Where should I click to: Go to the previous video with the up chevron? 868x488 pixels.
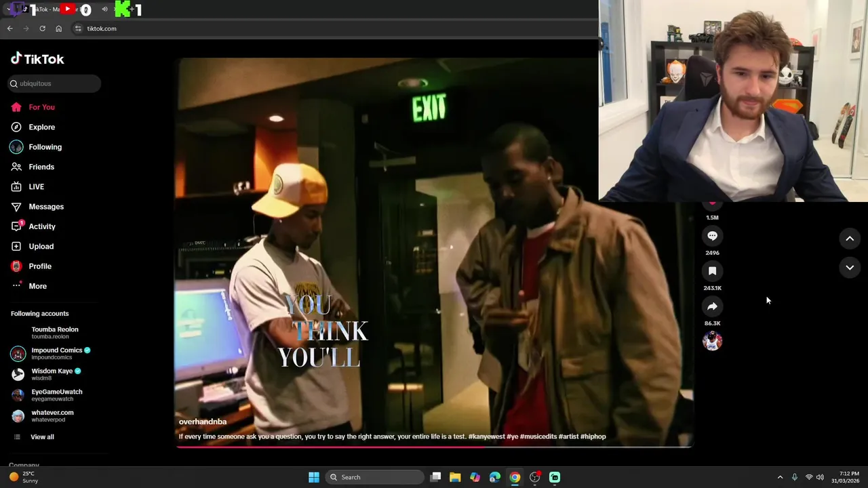[850, 239]
